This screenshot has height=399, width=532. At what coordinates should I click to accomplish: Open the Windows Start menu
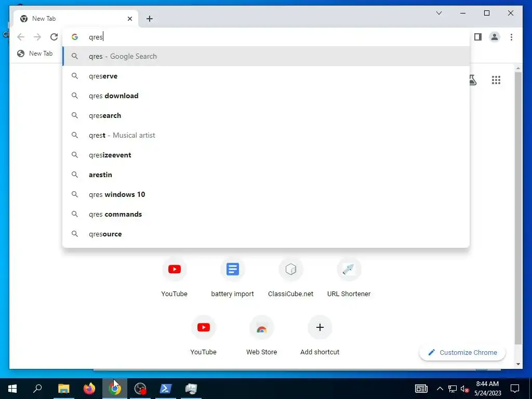pyautogui.click(x=12, y=389)
